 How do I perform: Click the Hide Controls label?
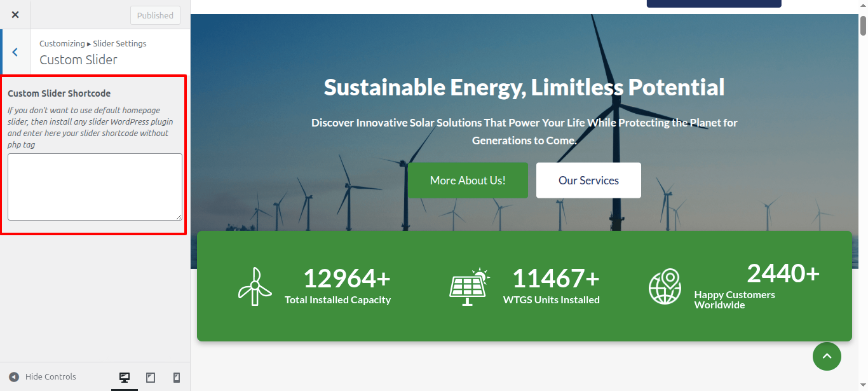click(51, 377)
